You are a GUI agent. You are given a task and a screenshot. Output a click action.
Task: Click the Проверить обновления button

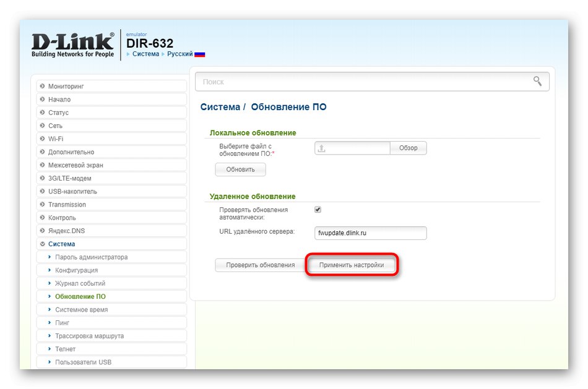click(260, 265)
